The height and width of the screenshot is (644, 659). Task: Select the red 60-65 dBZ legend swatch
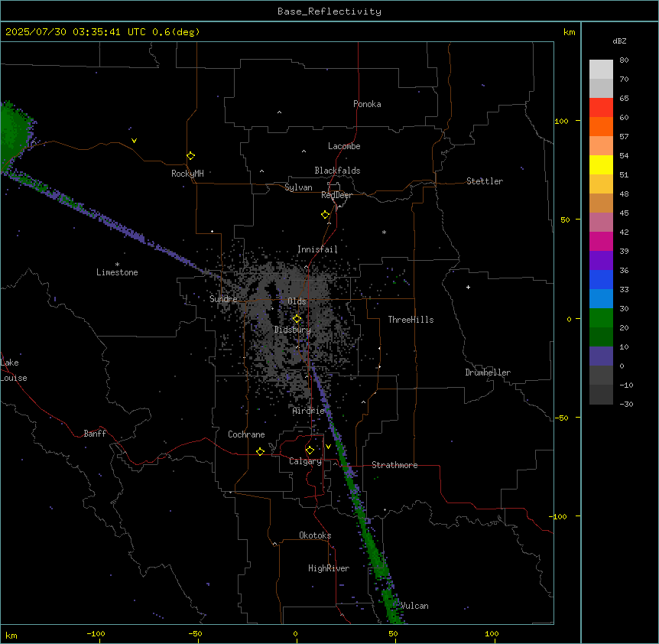coord(601,108)
